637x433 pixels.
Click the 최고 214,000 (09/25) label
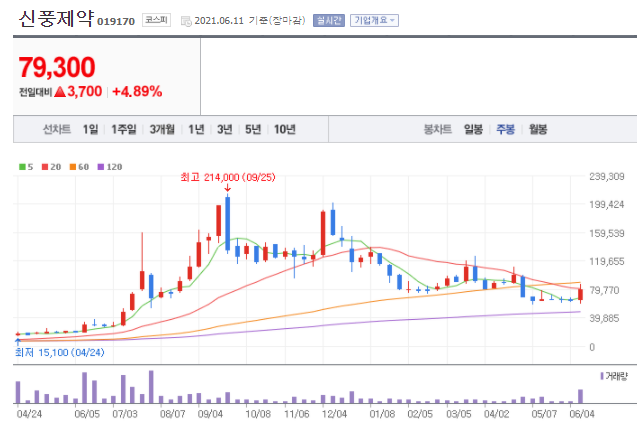point(228,177)
